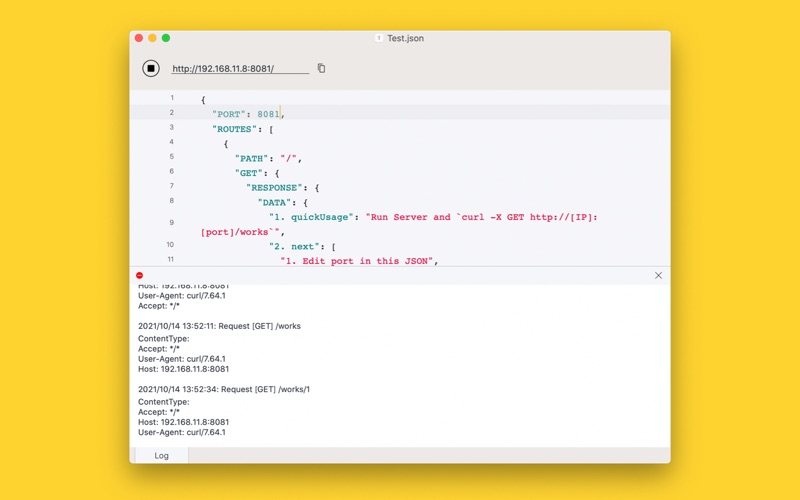Image resolution: width=800 pixels, height=500 pixels.
Task: Click the "ROUTES" key in editor
Action: click(234, 129)
